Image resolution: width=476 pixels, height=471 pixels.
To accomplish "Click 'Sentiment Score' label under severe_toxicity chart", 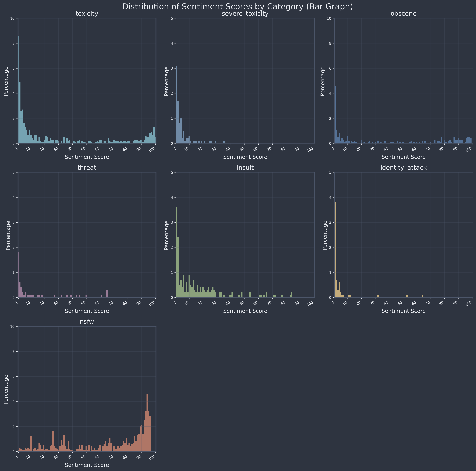I will click(x=245, y=157).
